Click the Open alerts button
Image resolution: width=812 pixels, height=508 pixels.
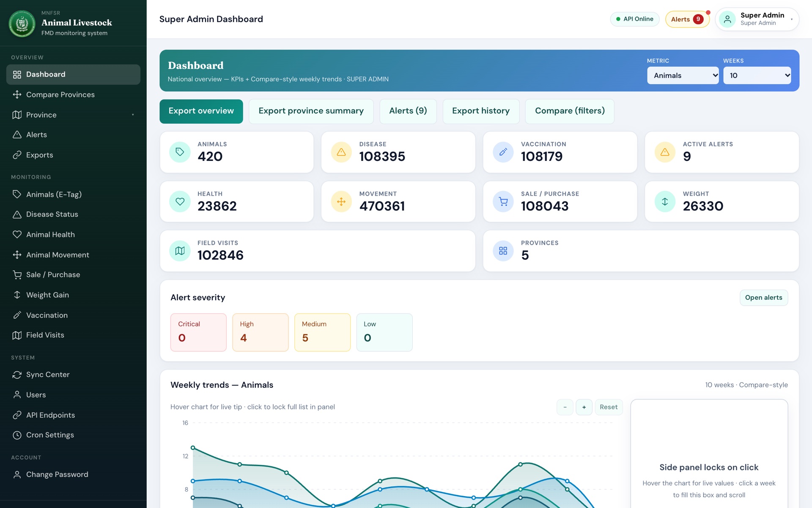pos(763,298)
